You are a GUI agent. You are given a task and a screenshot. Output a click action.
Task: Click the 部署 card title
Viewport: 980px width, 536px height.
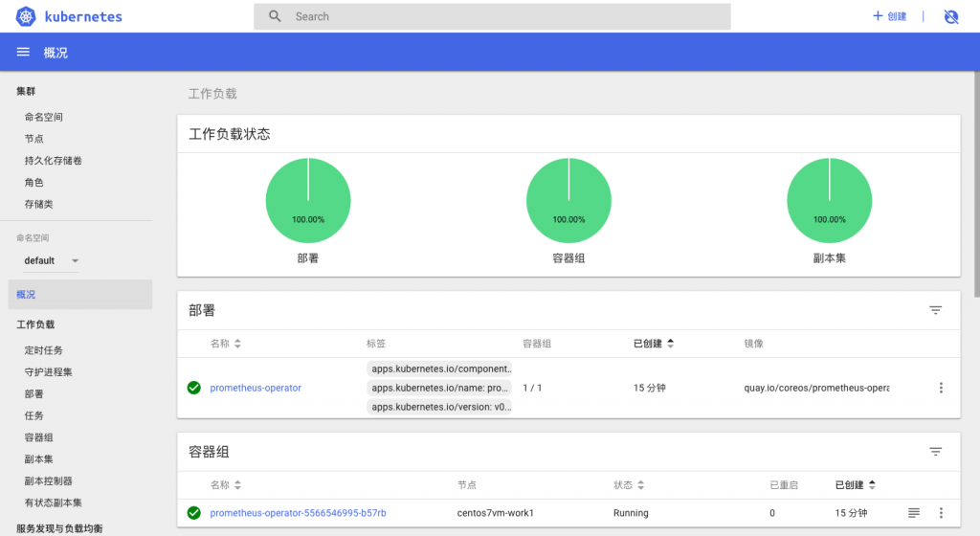202,310
